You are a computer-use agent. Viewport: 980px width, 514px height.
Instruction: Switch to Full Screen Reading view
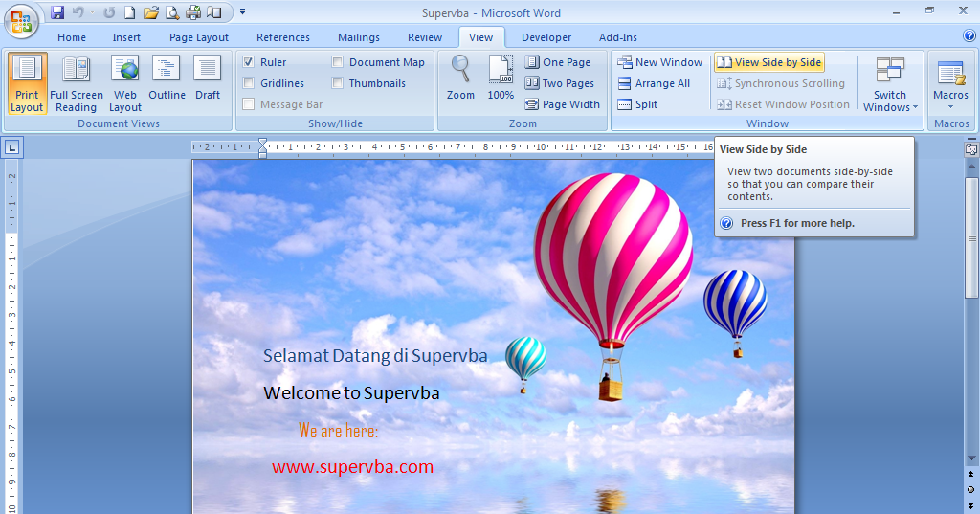pyautogui.click(x=77, y=83)
